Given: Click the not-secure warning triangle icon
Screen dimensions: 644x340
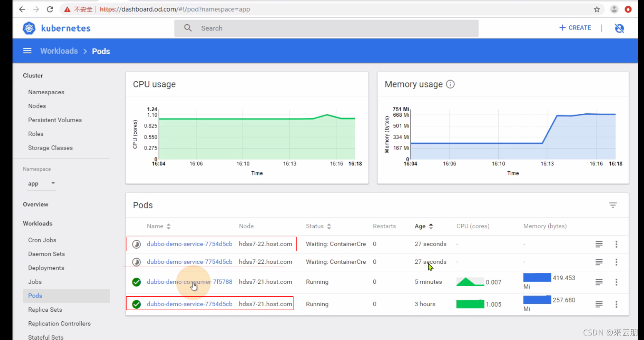Looking at the screenshot, I should (x=67, y=9).
